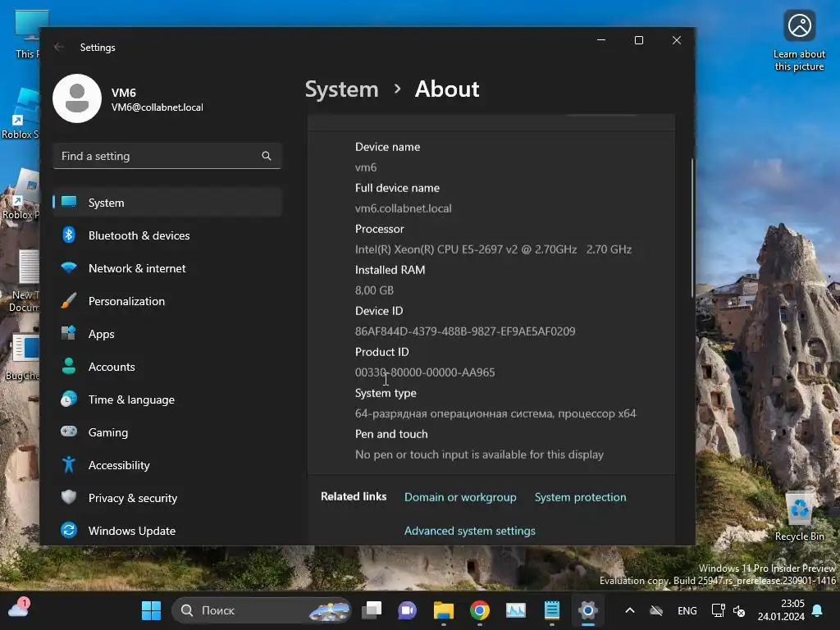Image resolution: width=840 pixels, height=630 pixels.
Task: Select the Product ID value 00330-80000
Action: (425, 372)
